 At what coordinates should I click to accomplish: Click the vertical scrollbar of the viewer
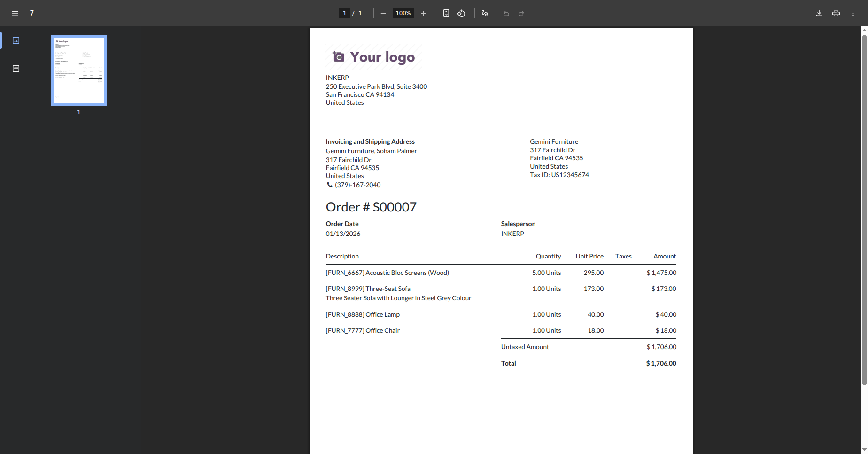(x=864, y=210)
